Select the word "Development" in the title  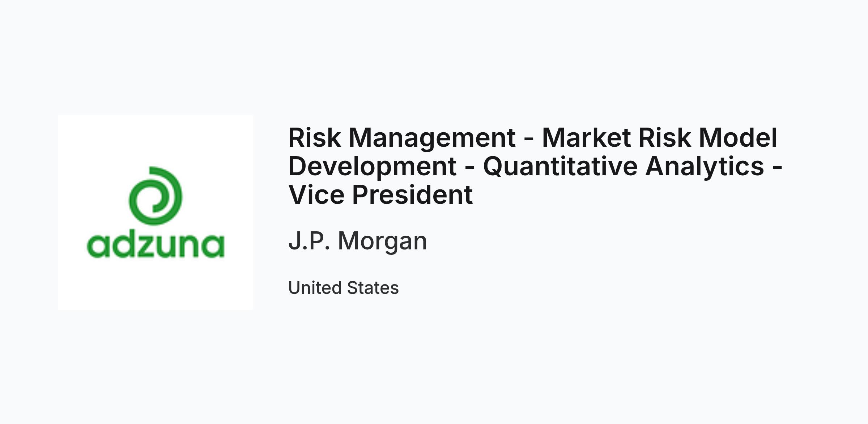coord(373,167)
